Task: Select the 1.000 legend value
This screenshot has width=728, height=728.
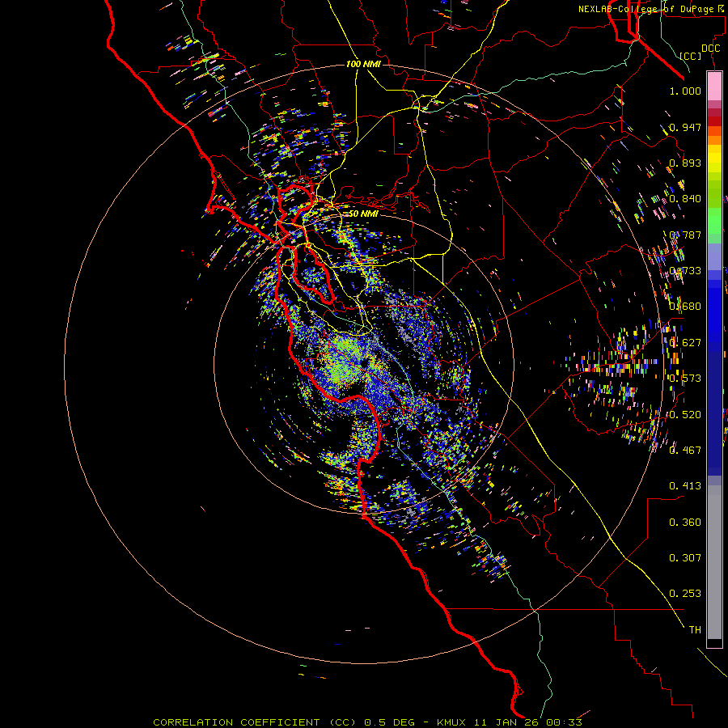Action: [685, 91]
